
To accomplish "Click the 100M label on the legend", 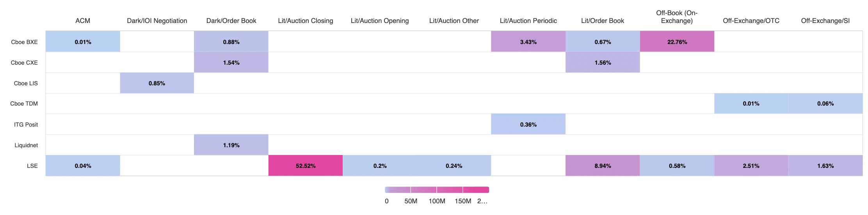I will (437, 201).
